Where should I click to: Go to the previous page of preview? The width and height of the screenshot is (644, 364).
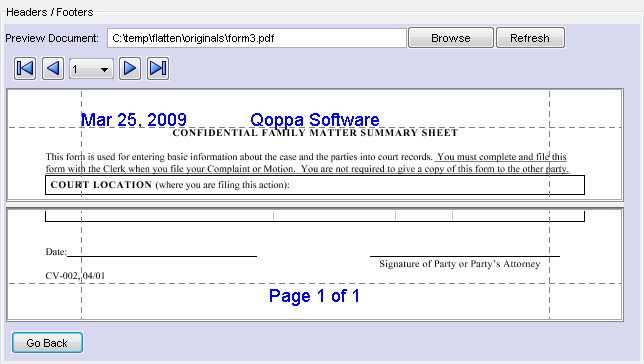(53, 68)
